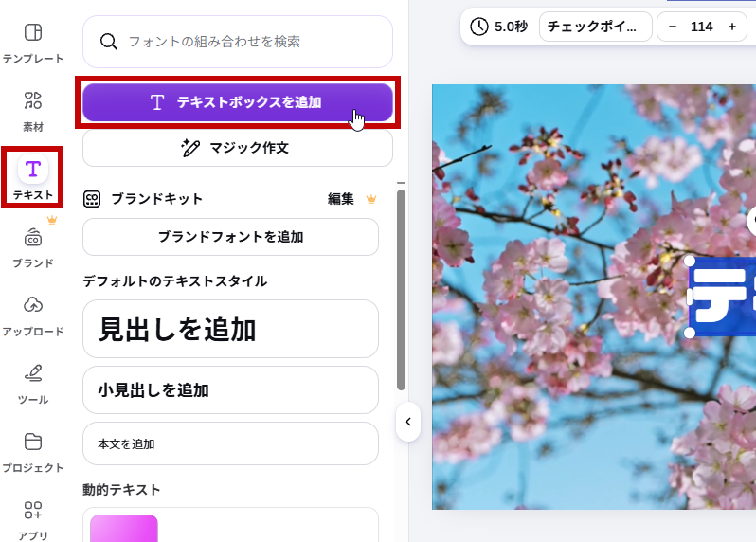The image size is (756, 542).
Task: Click the 動的テキスト heading
Action: [121, 490]
